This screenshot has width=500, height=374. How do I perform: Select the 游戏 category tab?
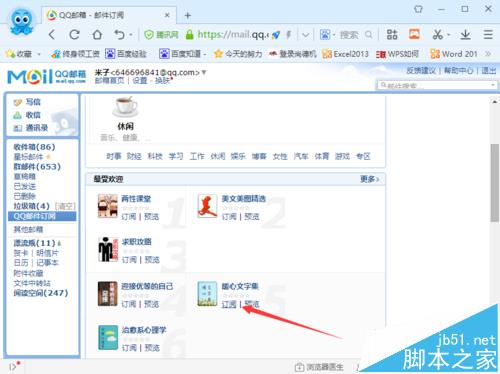342,156
